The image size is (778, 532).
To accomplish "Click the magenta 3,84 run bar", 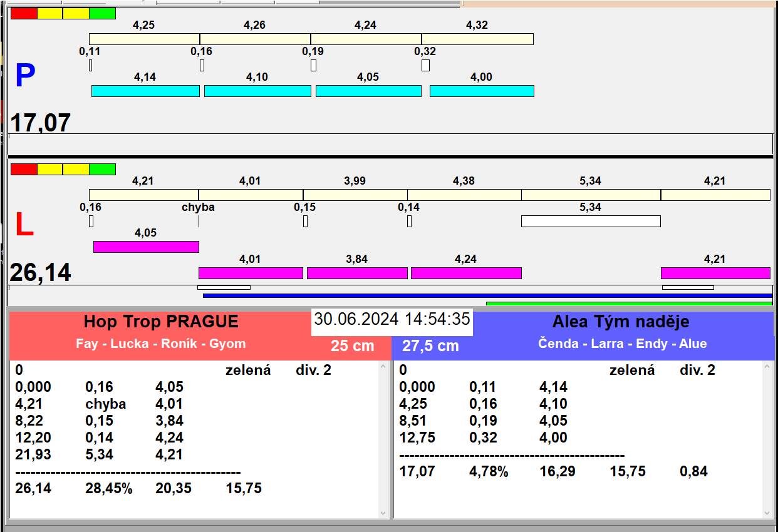I will pyautogui.click(x=356, y=273).
